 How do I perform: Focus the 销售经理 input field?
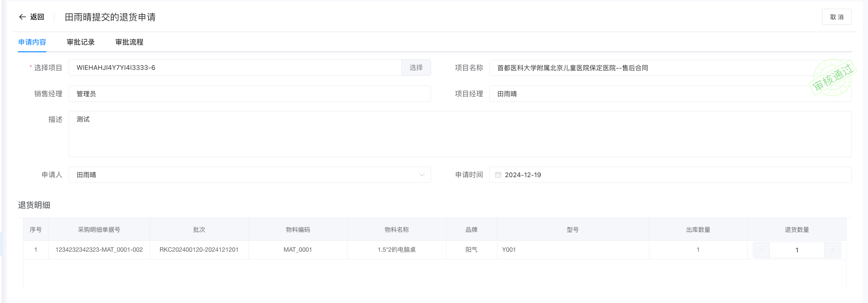249,94
